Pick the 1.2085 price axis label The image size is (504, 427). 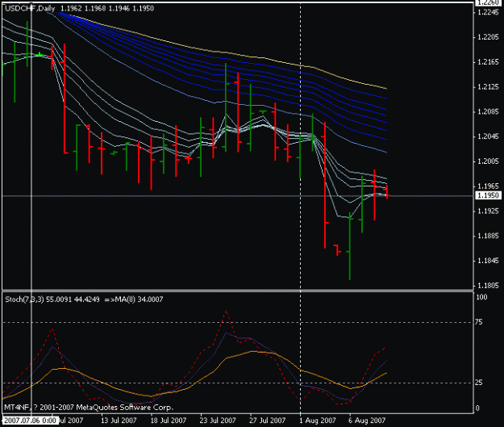coord(488,111)
